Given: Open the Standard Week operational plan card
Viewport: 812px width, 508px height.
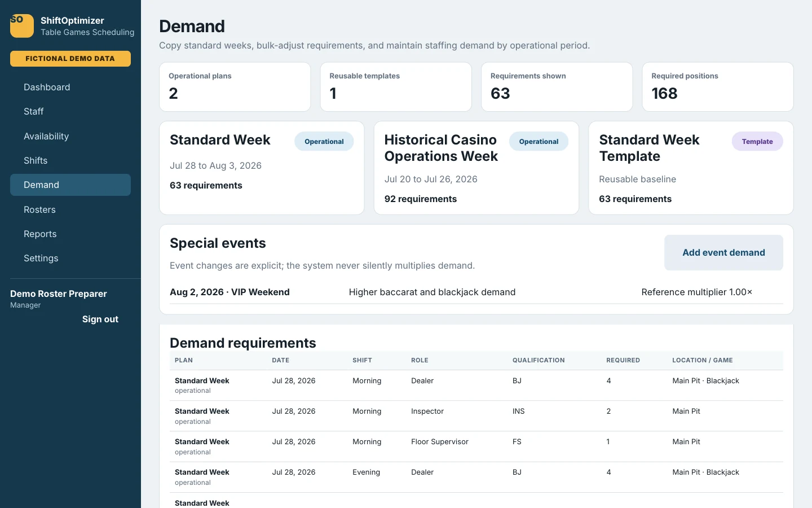Looking at the screenshot, I should (x=262, y=168).
